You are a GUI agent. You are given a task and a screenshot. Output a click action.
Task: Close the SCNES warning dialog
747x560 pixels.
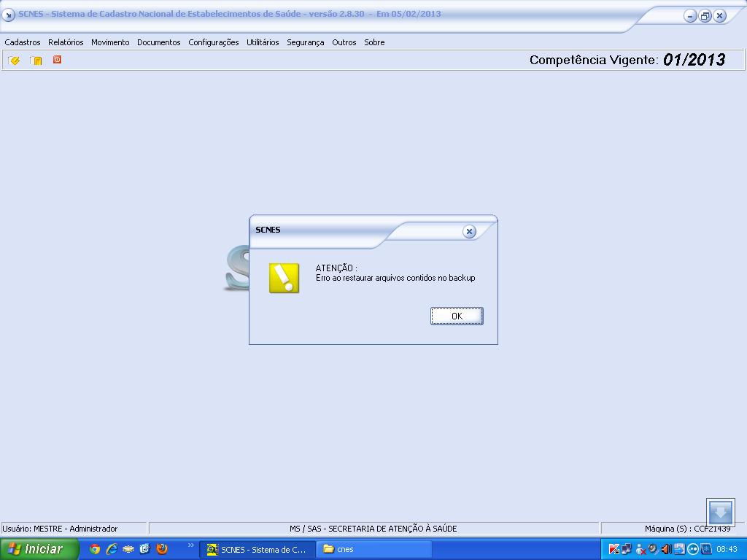[469, 231]
